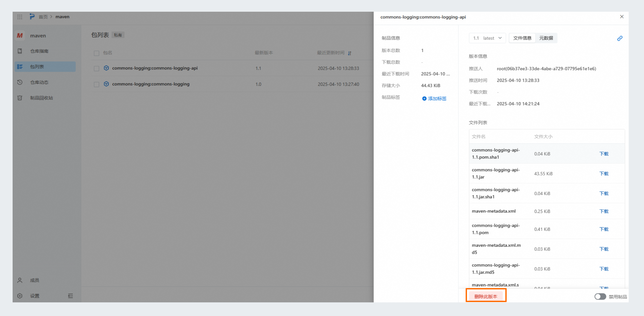Image resolution: width=644 pixels, height=316 pixels.
Task: Click the blue P logo icon
Action: (32, 16)
